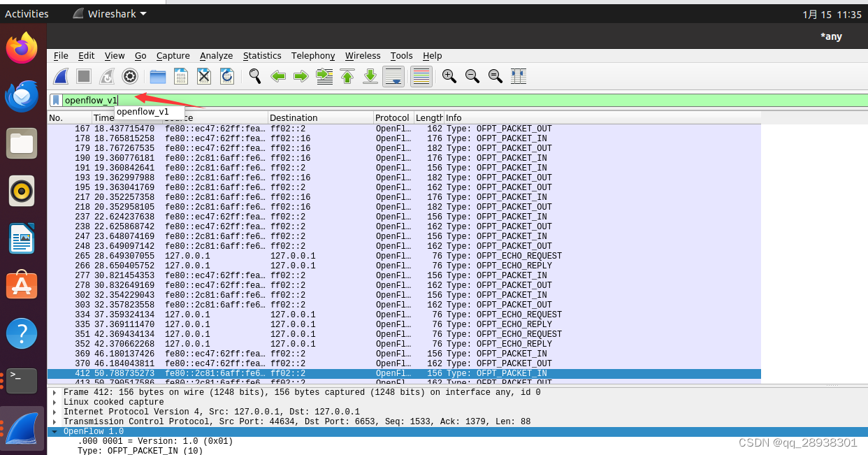Toggle auto-scroll during live capture
Screen dimensions: 868x455
coord(393,76)
